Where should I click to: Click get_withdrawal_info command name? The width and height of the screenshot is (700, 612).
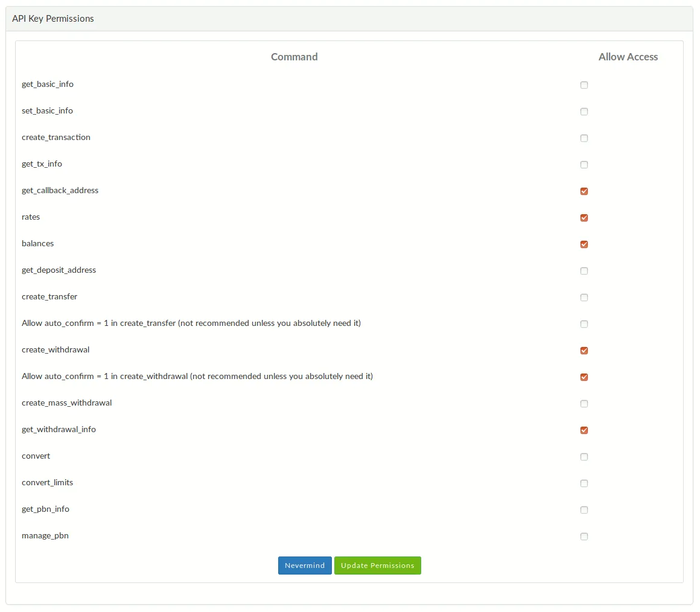pyautogui.click(x=59, y=430)
